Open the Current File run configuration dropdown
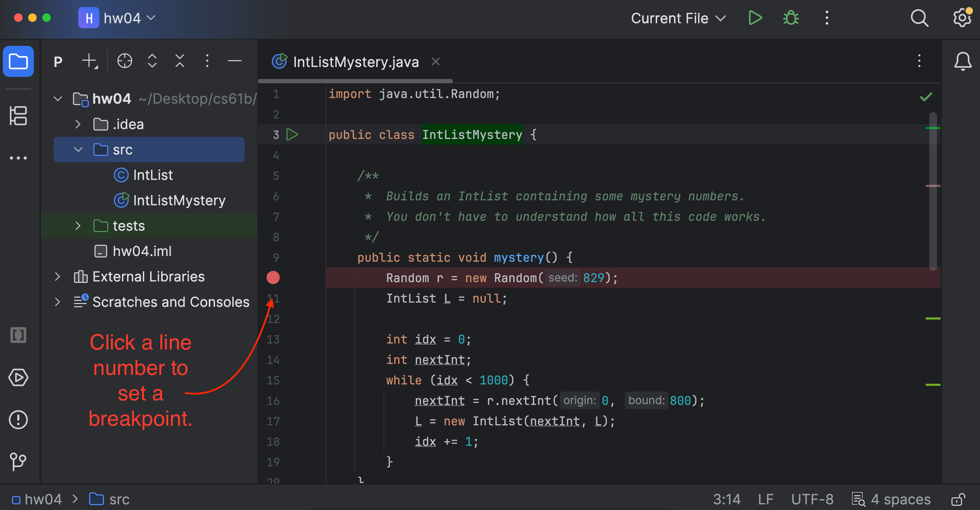Viewport: 980px width, 510px height. pos(678,18)
